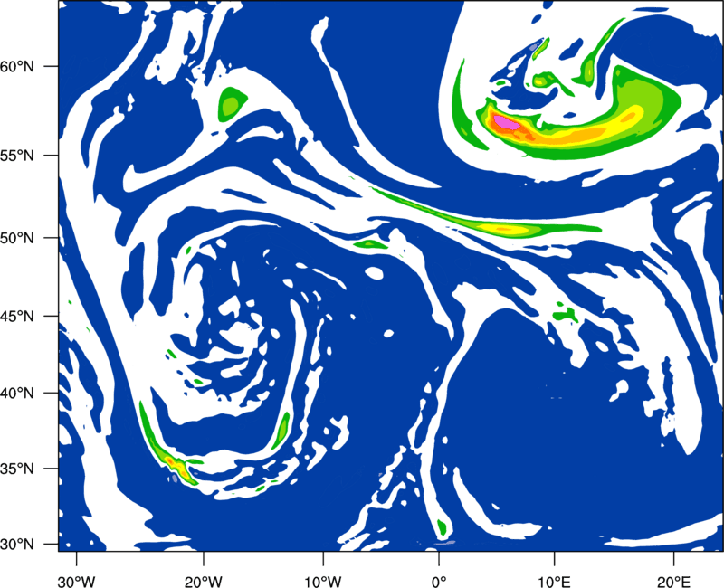Click the 60°N latitude label
The width and height of the screenshot is (724, 588).
17,66
